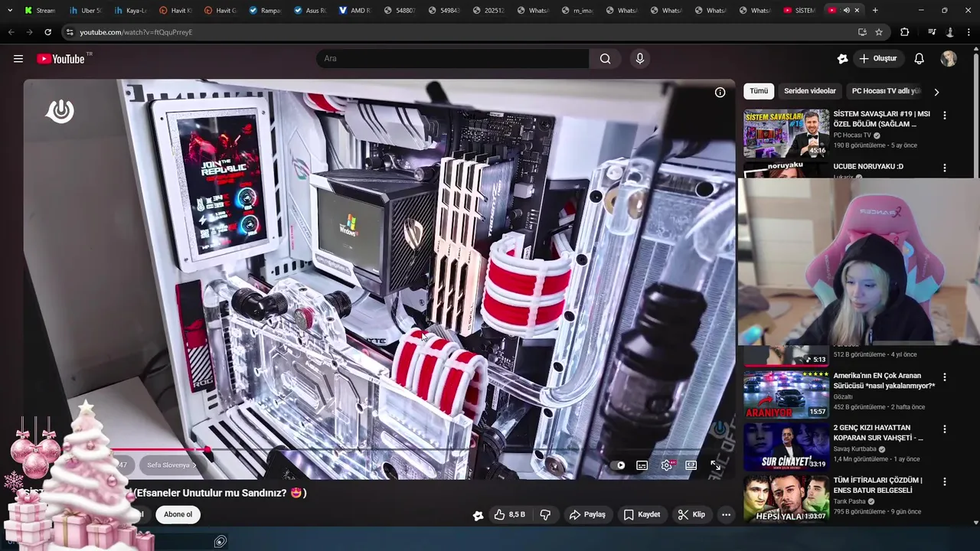Click the search magnifier button
This screenshot has width=980, height=551.
pos(606,59)
